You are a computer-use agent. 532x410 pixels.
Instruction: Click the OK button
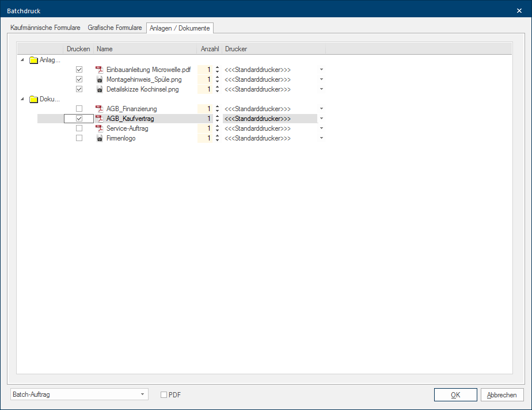(455, 395)
